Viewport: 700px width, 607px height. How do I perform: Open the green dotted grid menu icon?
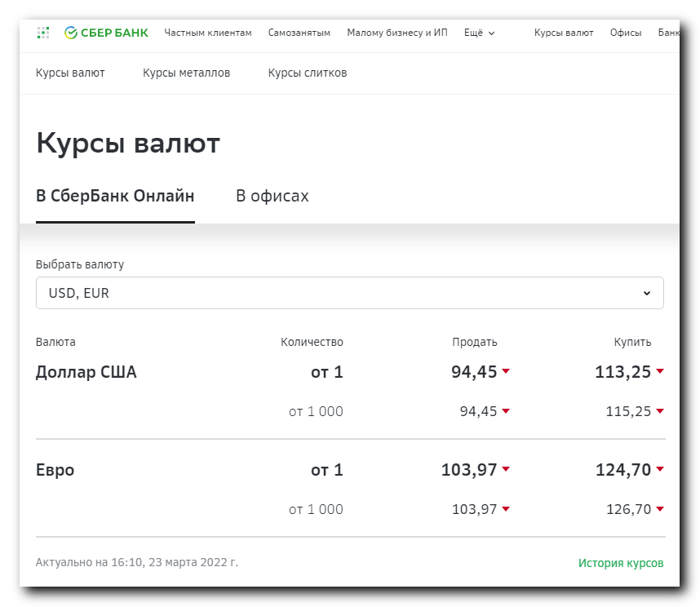[x=43, y=33]
